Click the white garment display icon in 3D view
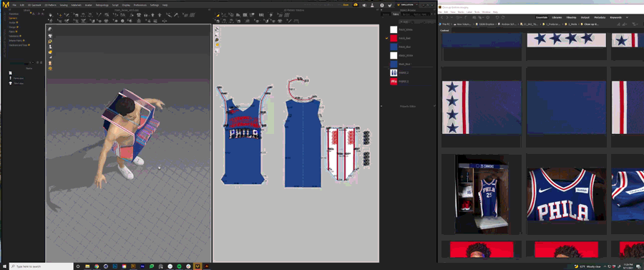The width and height of the screenshot is (644, 270). (50, 36)
